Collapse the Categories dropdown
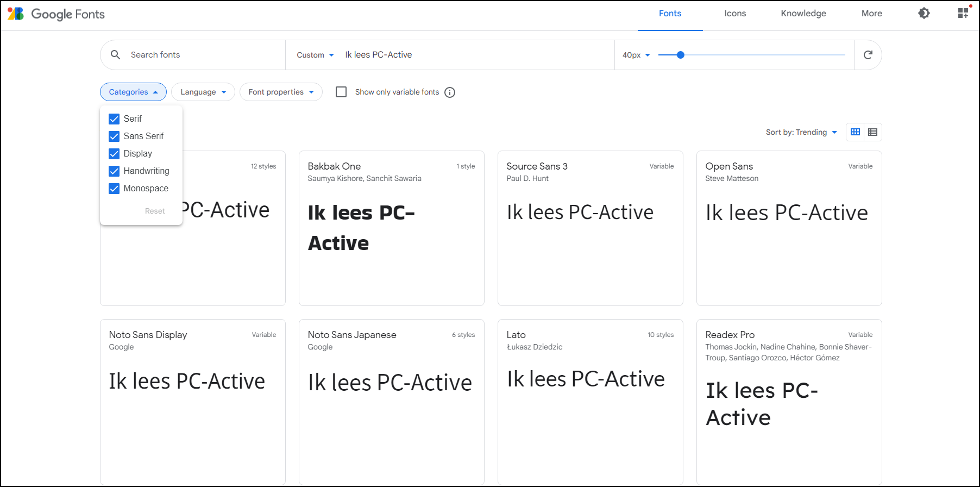This screenshot has width=980, height=487. coord(133,92)
